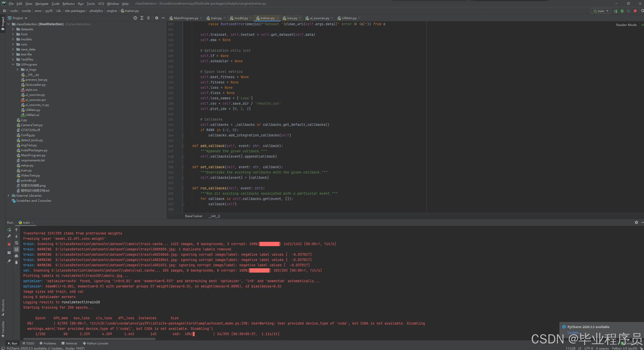Click the locate-file target icon in the Project panel
644x350 pixels.
[135, 18]
